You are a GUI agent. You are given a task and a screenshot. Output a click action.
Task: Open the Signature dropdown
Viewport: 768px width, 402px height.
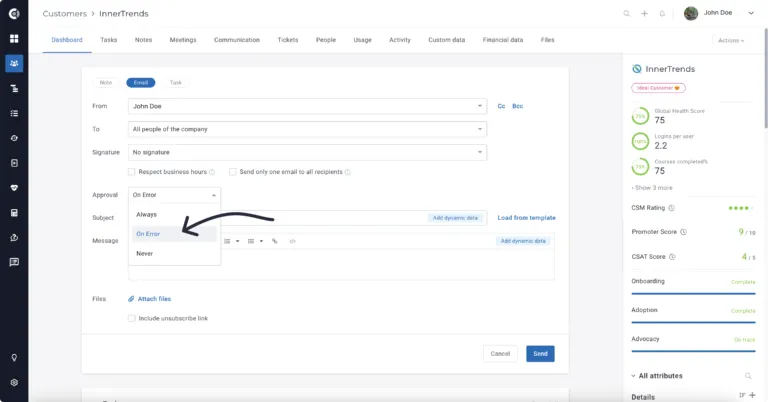(308, 152)
